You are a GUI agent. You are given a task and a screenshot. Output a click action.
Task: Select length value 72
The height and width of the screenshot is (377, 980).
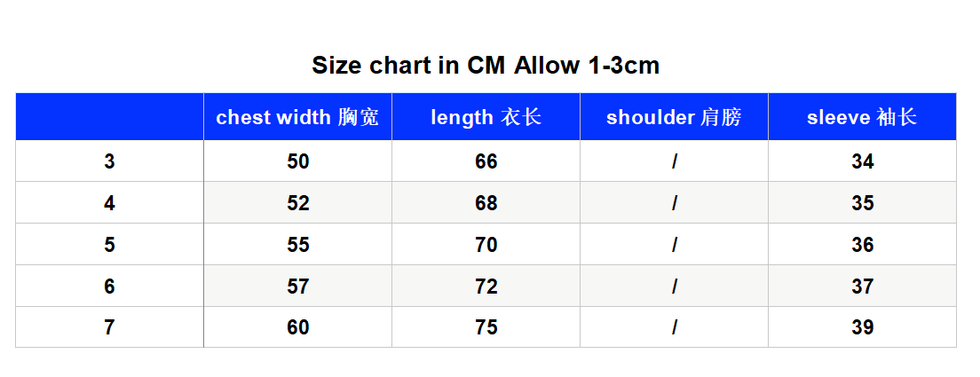[486, 286]
